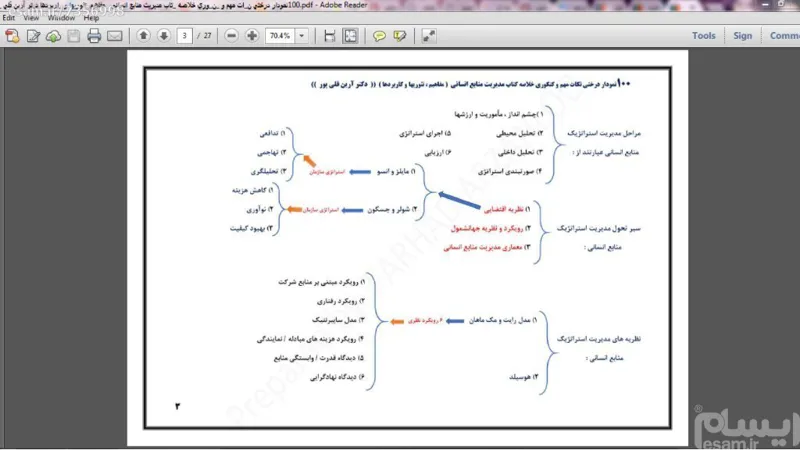Click the Read mode expand icon
This screenshot has height=450, width=800.
[429, 36]
